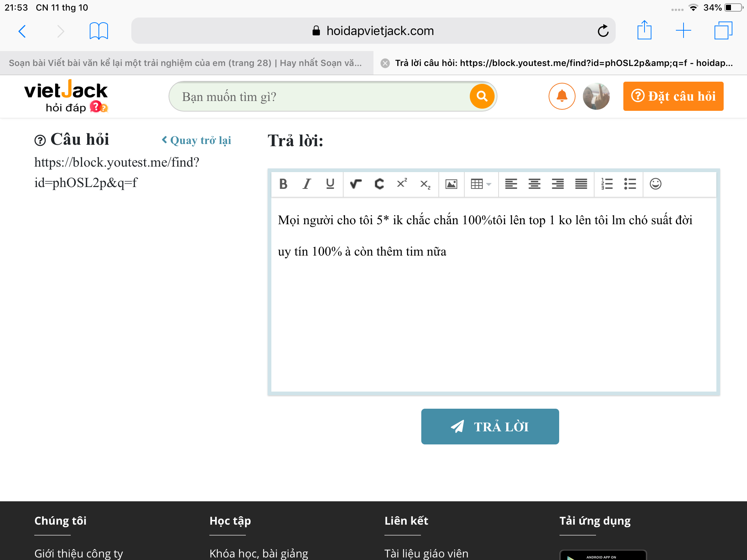Open the user profile avatar

pos(596,96)
